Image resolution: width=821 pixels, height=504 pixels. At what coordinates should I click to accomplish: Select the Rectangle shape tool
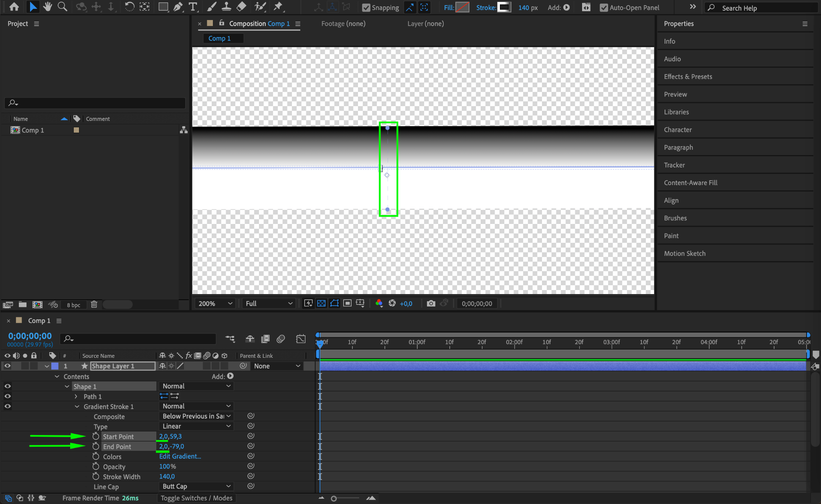pos(163,7)
